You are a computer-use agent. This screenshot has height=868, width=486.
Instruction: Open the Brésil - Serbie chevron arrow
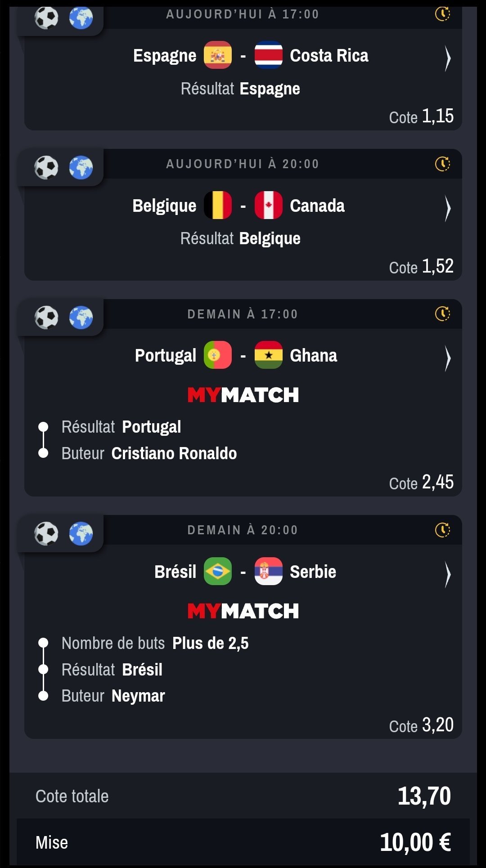tap(447, 574)
